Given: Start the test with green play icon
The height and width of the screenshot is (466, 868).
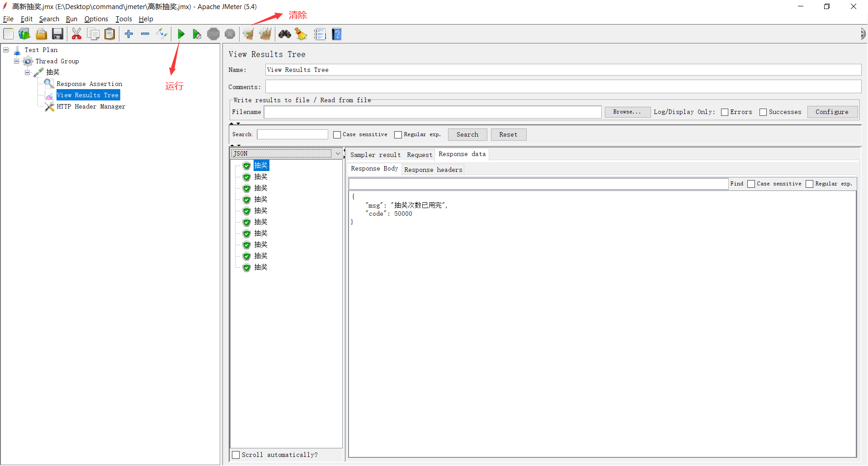Looking at the screenshot, I should pos(181,34).
